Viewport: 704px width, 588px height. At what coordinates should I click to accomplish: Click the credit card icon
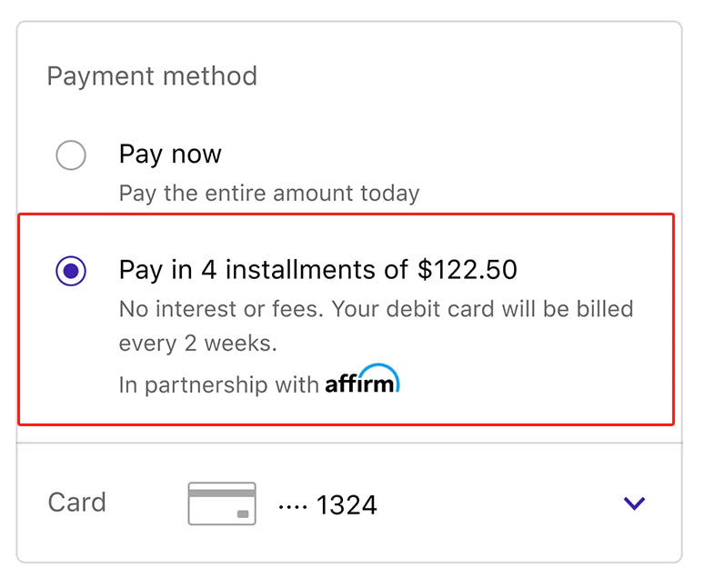tap(222, 503)
